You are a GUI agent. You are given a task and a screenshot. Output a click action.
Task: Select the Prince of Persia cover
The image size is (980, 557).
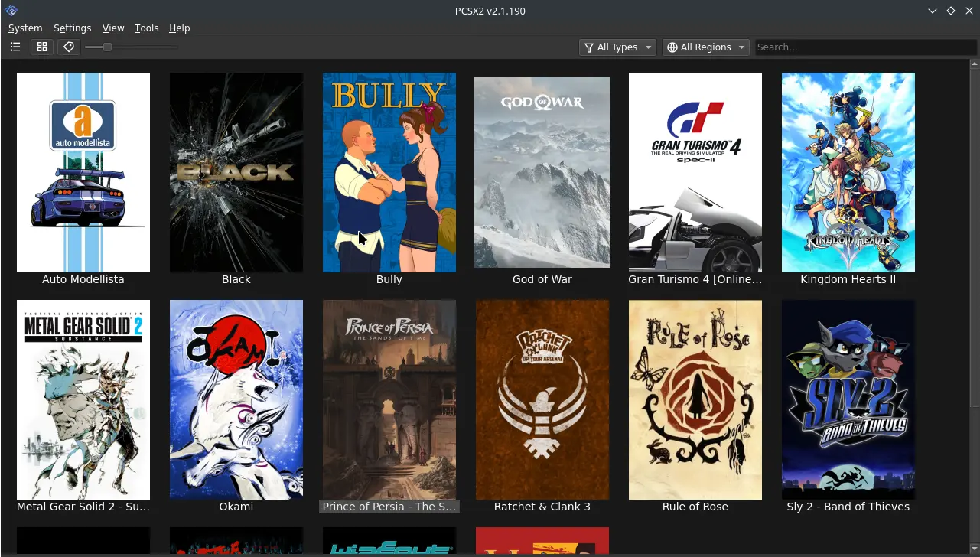click(389, 399)
